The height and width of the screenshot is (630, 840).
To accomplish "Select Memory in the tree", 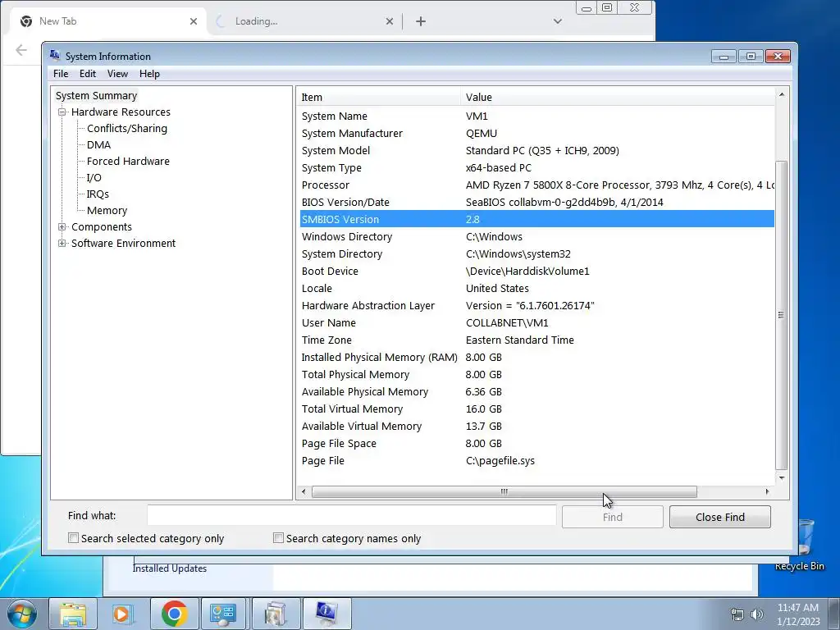I will coord(107,211).
